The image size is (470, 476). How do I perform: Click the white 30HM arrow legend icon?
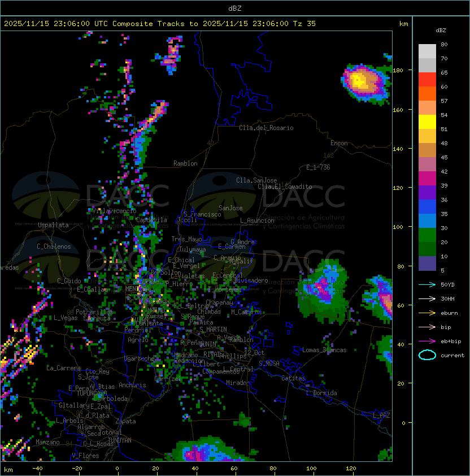point(427,298)
